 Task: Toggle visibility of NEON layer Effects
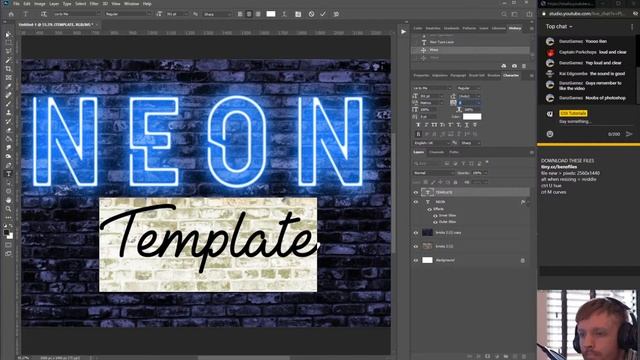[429, 209]
